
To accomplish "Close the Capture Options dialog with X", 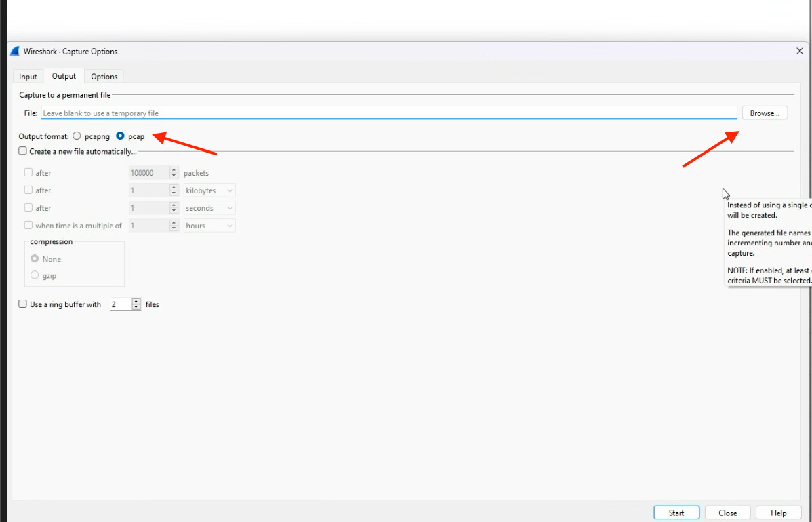I will coord(800,51).
